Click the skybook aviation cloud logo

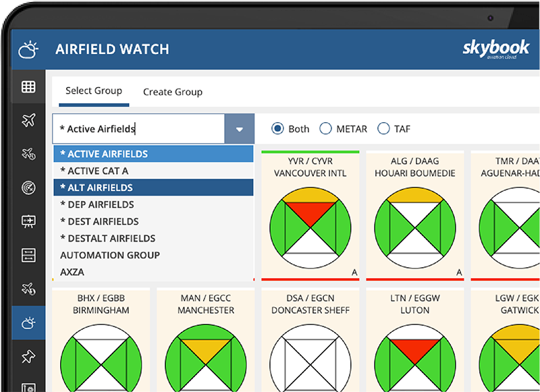(x=495, y=49)
